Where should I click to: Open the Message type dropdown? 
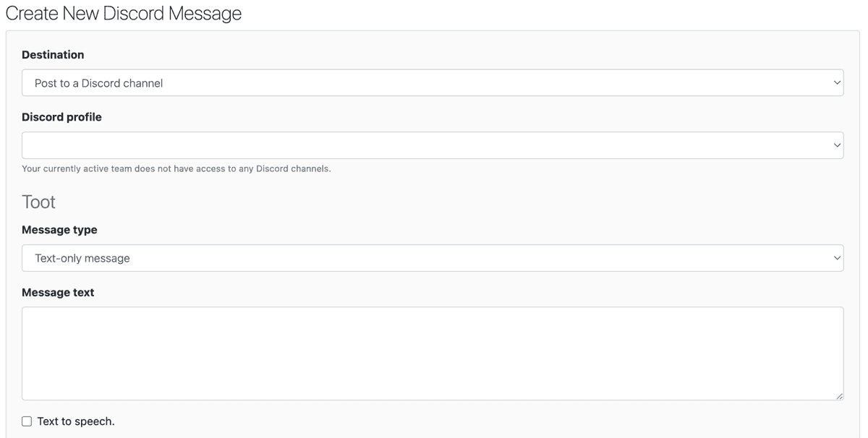pyautogui.click(x=433, y=258)
